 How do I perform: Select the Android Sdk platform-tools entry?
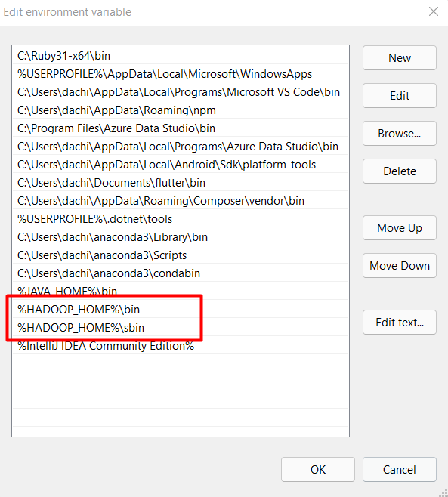point(181,164)
